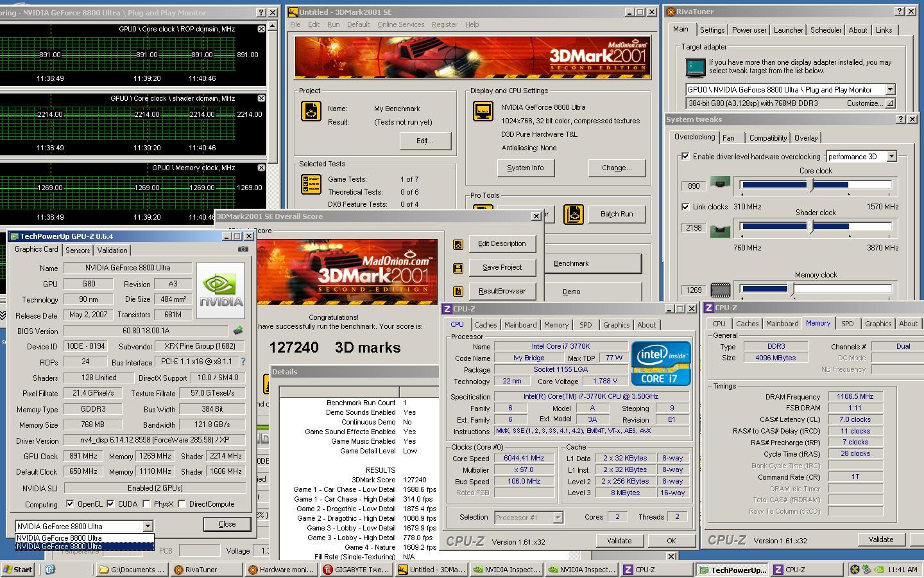
Task: Click the OK button in CPU-Z
Action: coord(671,541)
